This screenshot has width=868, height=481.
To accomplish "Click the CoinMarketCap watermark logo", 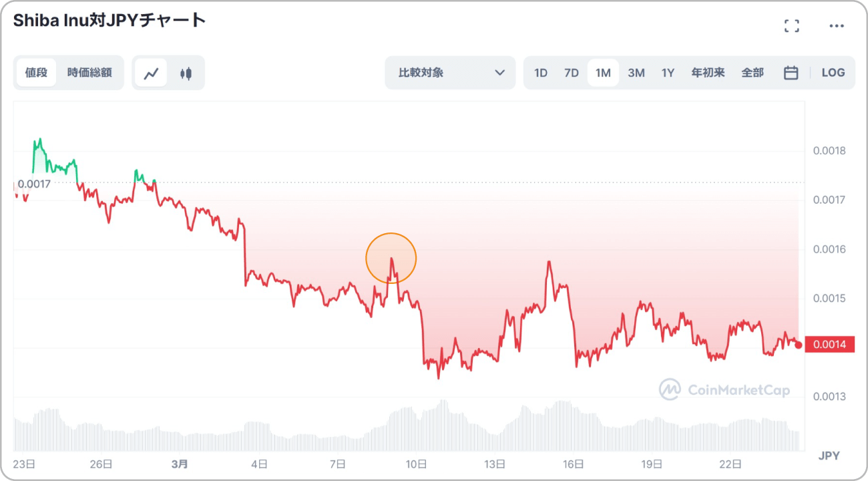I will (724, 389).
